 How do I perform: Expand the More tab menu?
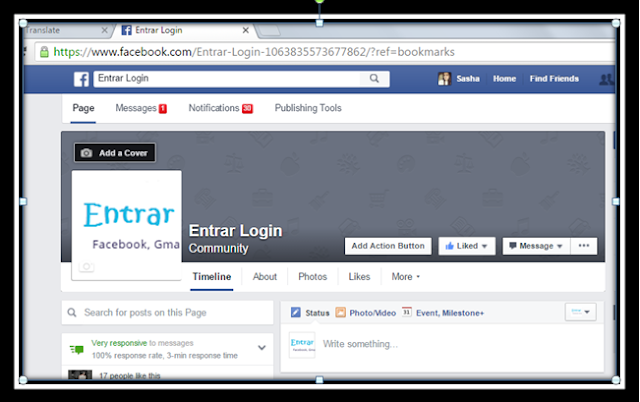tap(405, 277)
